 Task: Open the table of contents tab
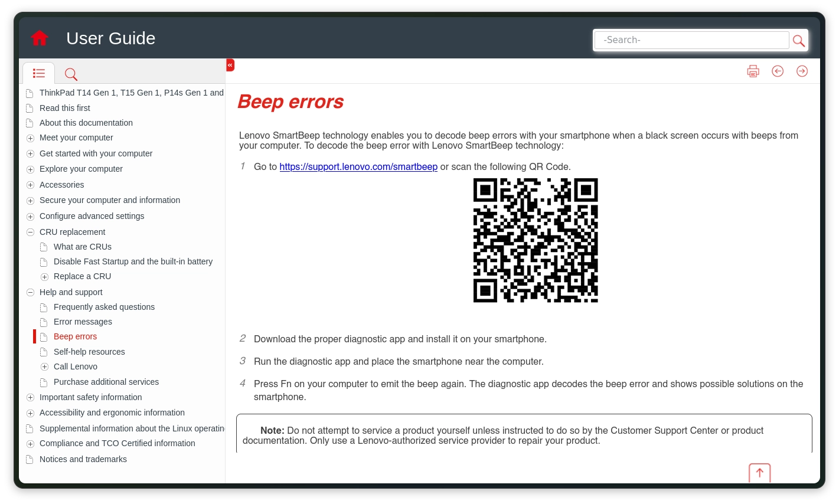[x=39, y=73]
